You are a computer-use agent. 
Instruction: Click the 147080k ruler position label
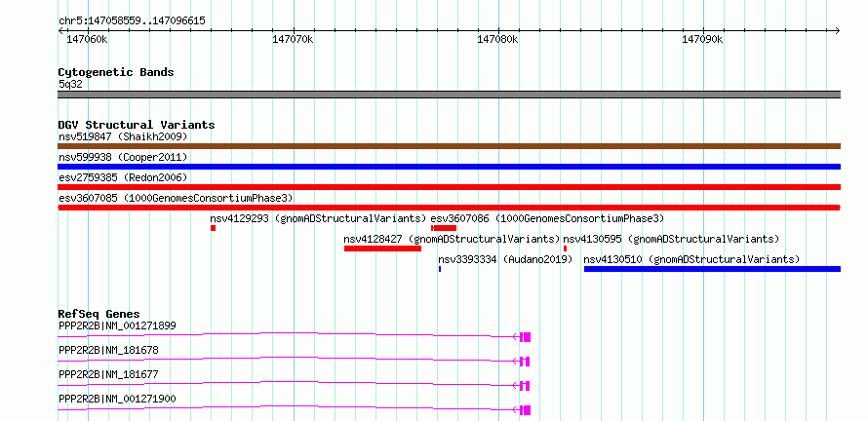tap(497, 40)
